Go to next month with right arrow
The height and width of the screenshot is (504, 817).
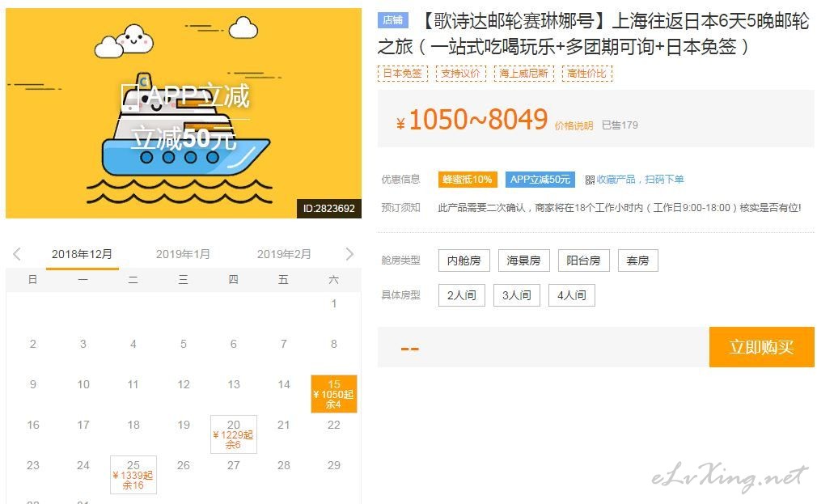(349, 254)
